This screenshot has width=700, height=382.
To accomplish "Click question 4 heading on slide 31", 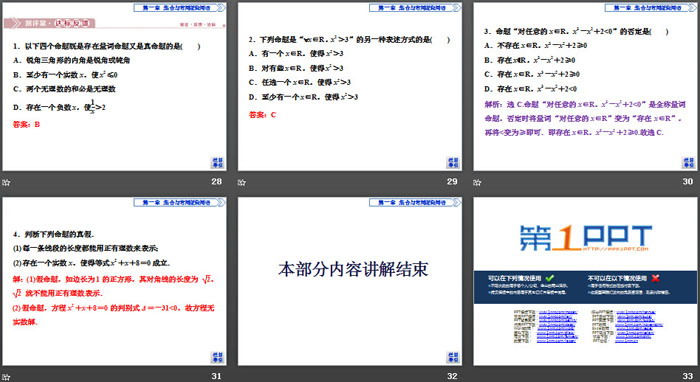I will pyautogui.click(x=54, y=234).
